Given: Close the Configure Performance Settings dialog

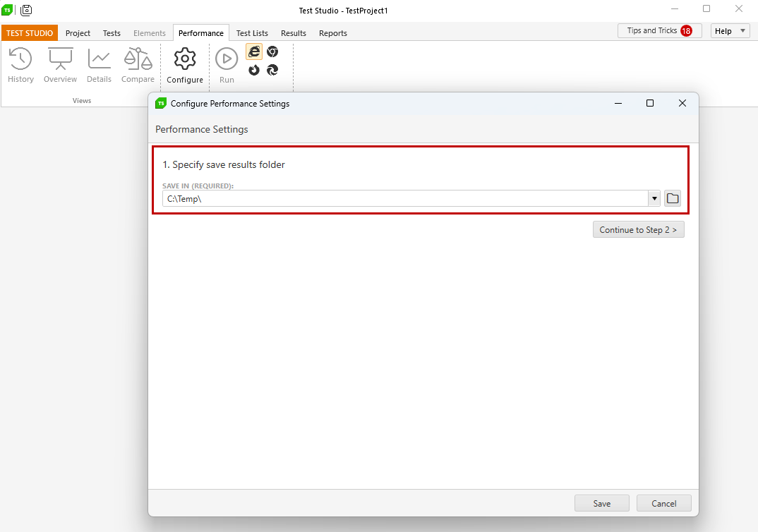Looking at the screenshot, I should [682, 103].
